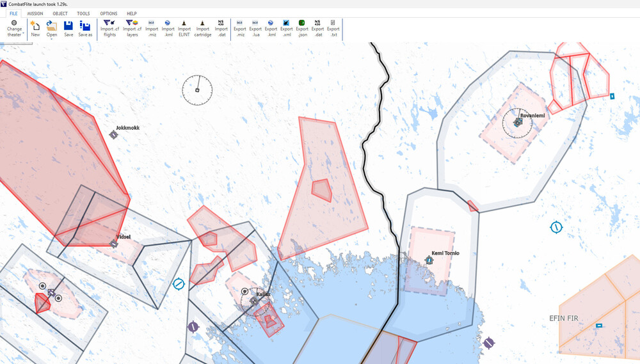The height and width of the screenshot is (364, 640).
Task: Import a .miz file
Action: coord(152,29)
